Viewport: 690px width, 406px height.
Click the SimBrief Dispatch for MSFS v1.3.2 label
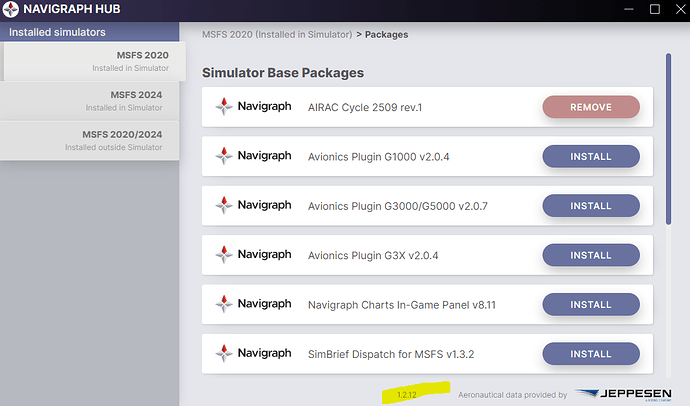coord(391,354)
